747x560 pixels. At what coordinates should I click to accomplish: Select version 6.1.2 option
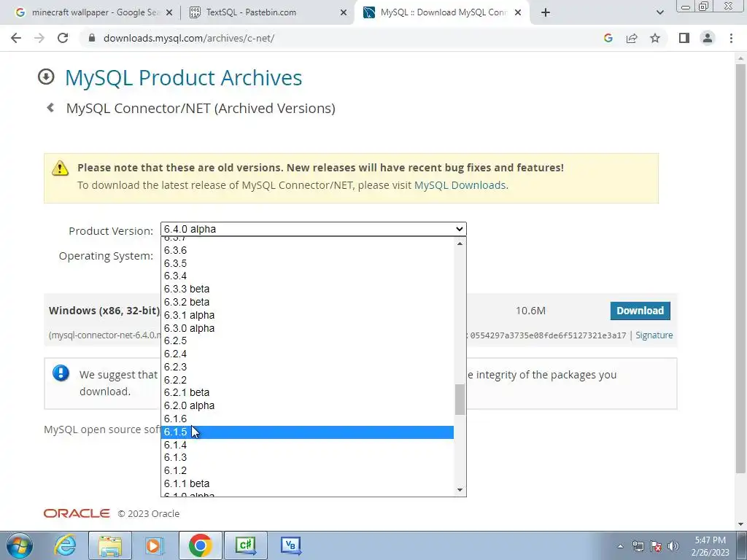point(307,470)
